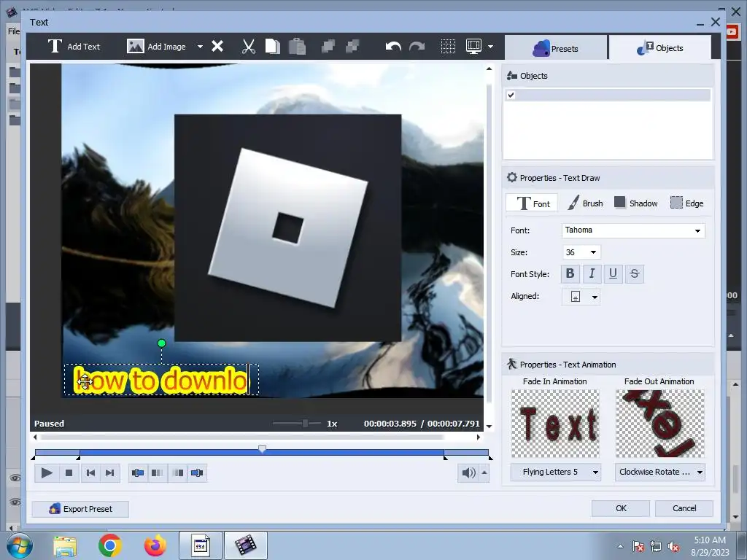Uncheck the object visibility checkbox in Objects list
This screenshot has height=560, width=747.
[511, 95]
